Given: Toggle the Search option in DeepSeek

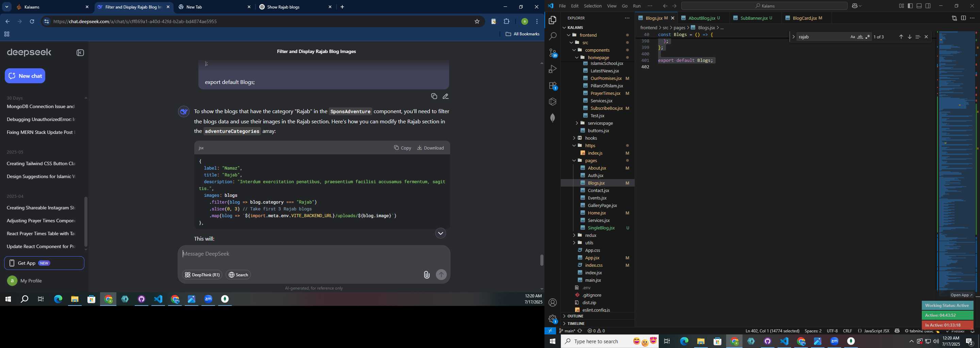Looking at the screenshot, I should pos(238,275).
